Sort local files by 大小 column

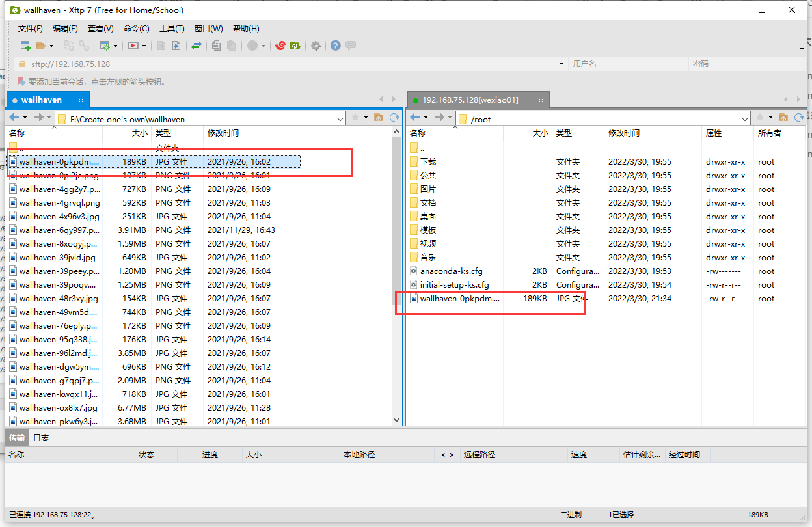128,133
